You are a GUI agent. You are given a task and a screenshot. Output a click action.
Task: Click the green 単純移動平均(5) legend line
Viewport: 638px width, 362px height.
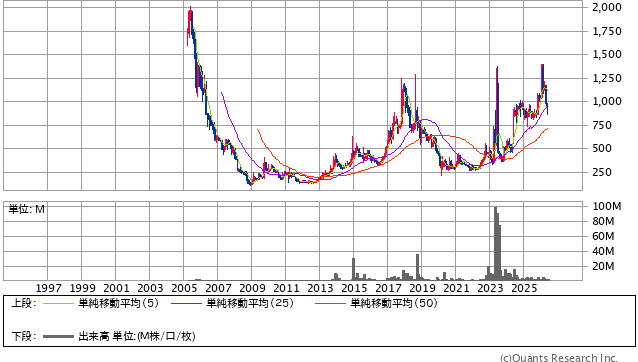point(59,303)
